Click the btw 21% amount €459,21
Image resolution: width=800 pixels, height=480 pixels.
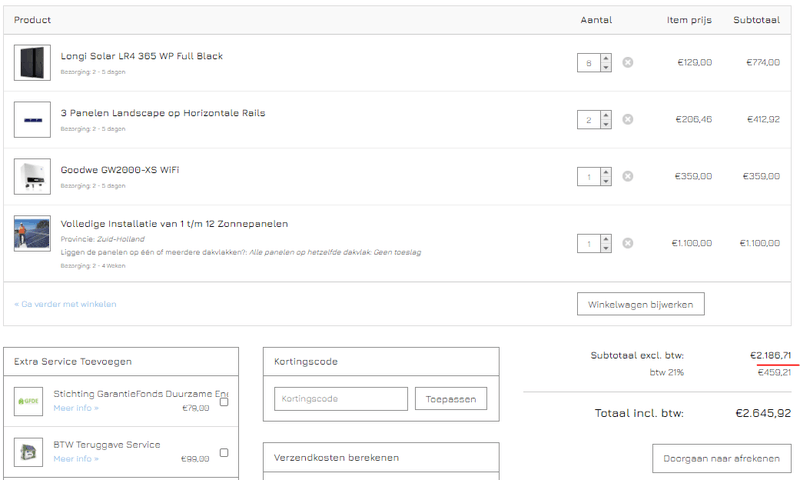[x=774, y=372]
